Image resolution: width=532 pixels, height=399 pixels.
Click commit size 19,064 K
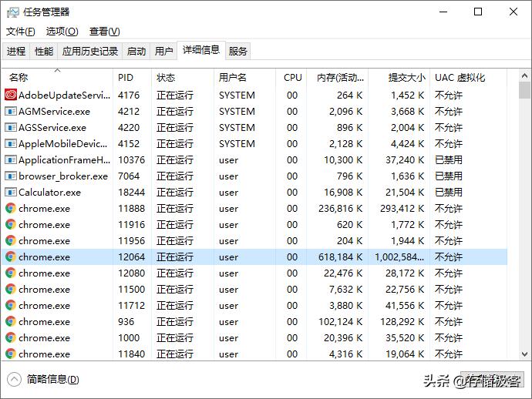click(405, 354)
